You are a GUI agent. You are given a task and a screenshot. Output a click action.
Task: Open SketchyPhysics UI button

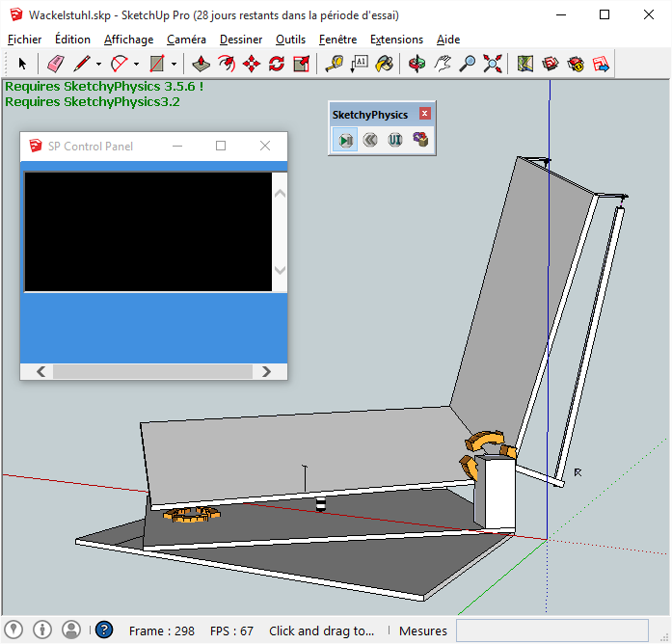click(x=395, y=140)
